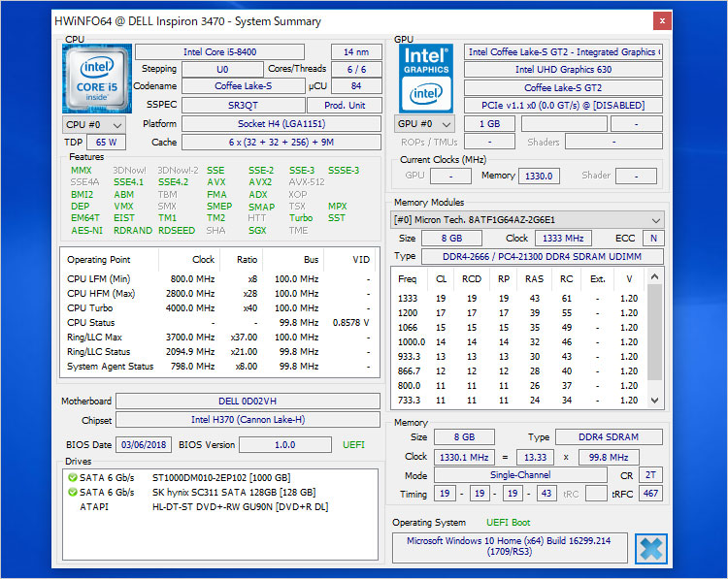Click the module clock 1333 MHz field
Image resolution: width=728 pixels, height=579 pixels.
point(563,238)
